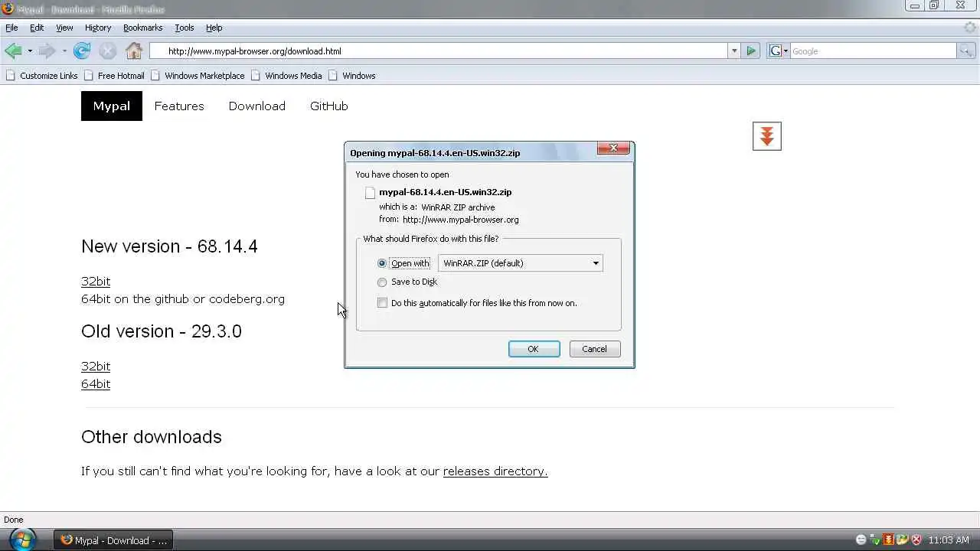The height and width of the screenshot is (551, 980).
Task: Open the Back history dropdown arrow
Action: coord(30,51)
